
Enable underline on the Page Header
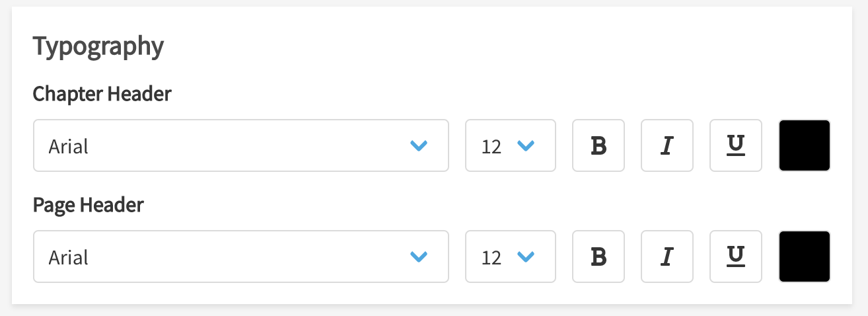736,257
